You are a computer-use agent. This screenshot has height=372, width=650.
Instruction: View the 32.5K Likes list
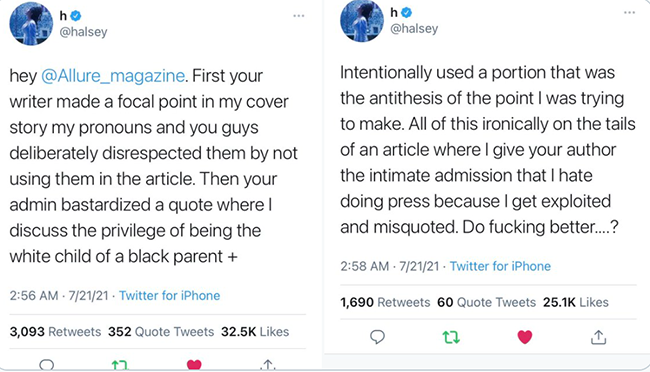coord(255,332)
